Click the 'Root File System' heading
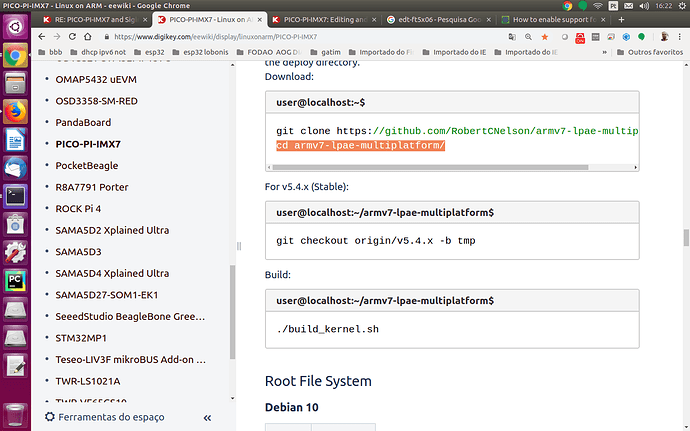The height and width of the screenshot is (431, 690). pos(318,381)
